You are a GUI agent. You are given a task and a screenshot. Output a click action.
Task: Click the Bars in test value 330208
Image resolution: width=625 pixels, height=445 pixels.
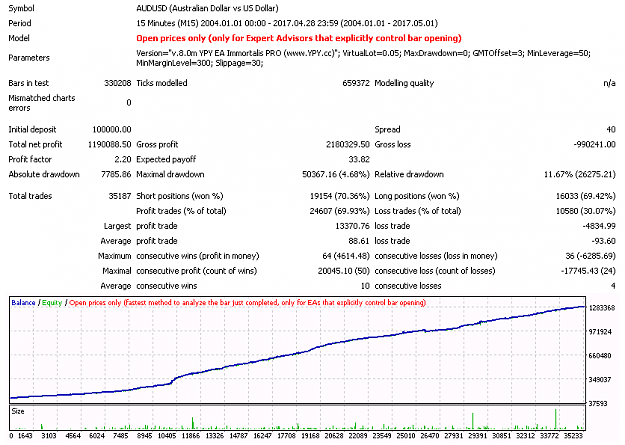118,83
